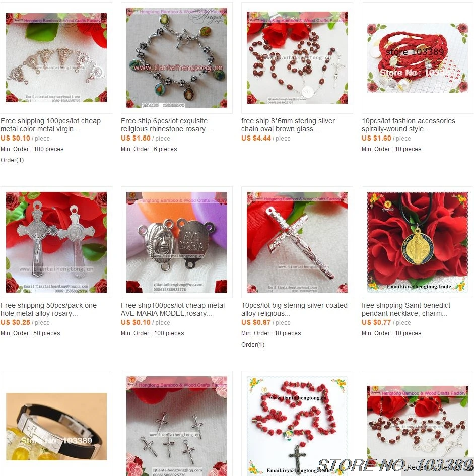Open the Saint Benedict gold pendant image

pos(418,242)
